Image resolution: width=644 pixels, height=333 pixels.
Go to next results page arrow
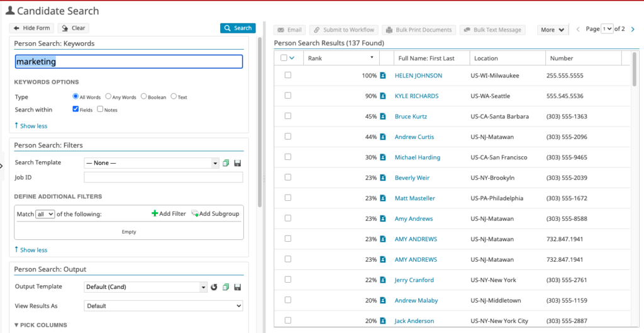633,29
